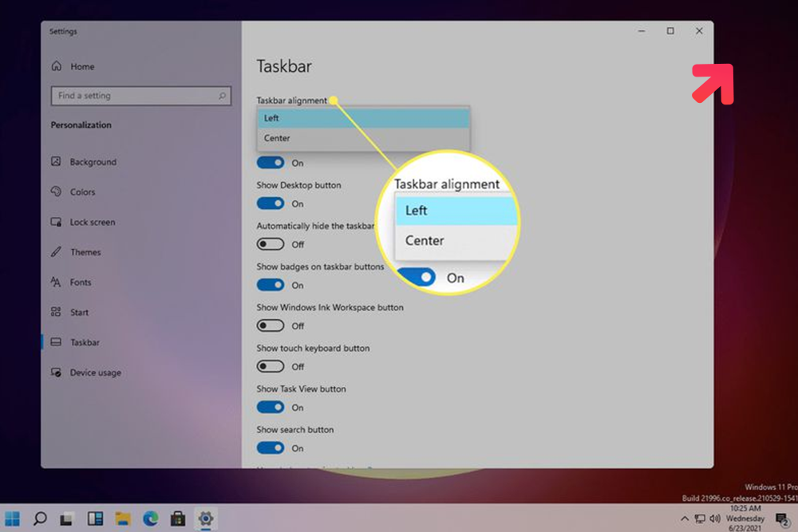Minimize the Settings window
This screenshot has height=532, width=798.
642,31
